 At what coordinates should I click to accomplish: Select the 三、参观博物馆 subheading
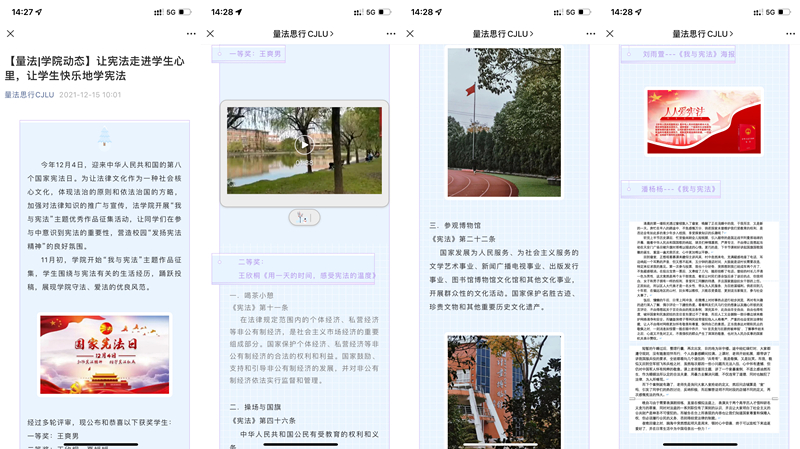455,225
